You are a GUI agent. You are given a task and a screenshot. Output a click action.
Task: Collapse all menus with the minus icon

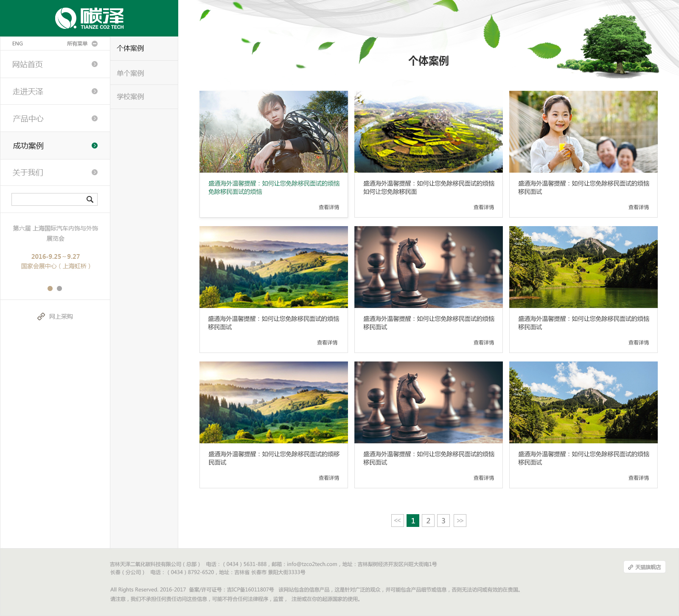click(95, 44)
